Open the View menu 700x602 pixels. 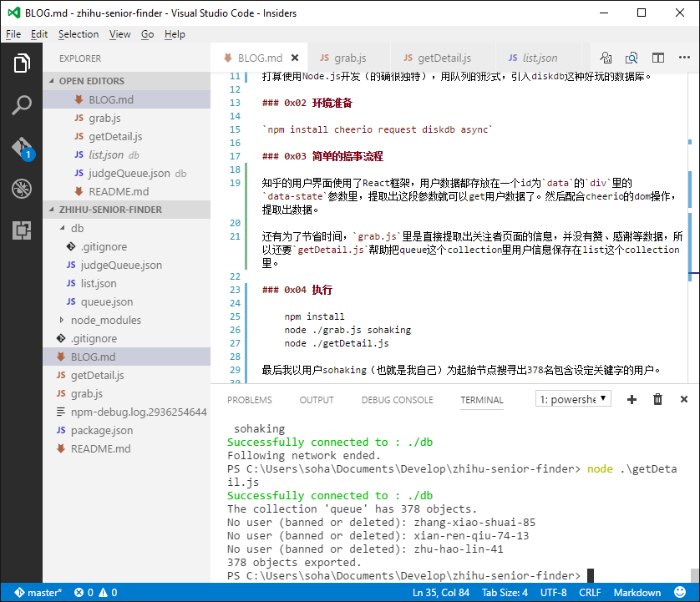click(120, 34)
